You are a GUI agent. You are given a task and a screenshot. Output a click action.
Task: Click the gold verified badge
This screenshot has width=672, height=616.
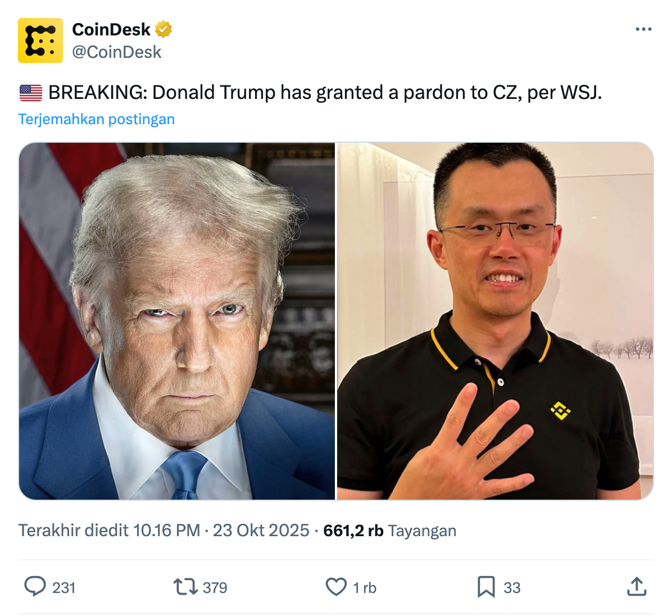(x=164, y=29)
